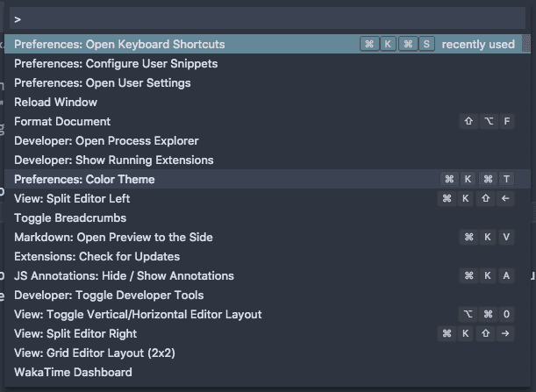This screenshot has height=392, width=536.
Task: Launch Developer: Open Process Explorer
Action: pos(106,141)
